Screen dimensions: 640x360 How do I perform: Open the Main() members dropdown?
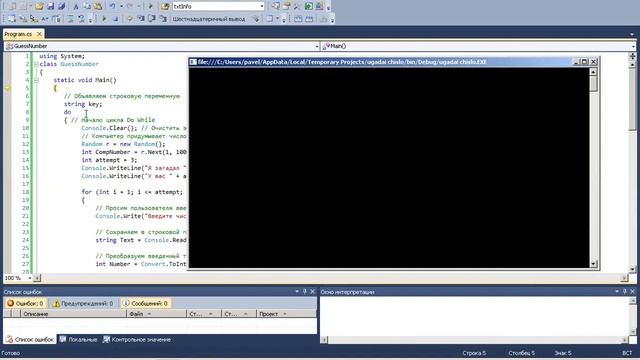point(633,46)
